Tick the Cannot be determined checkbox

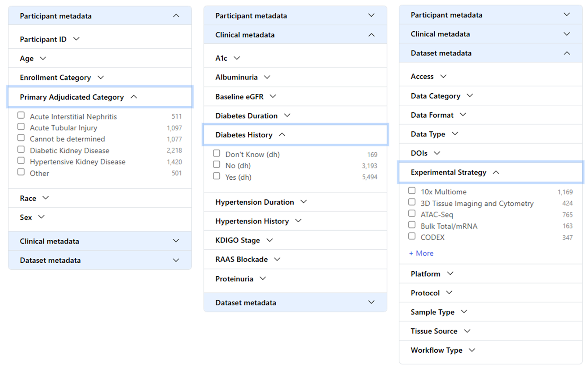21,138
